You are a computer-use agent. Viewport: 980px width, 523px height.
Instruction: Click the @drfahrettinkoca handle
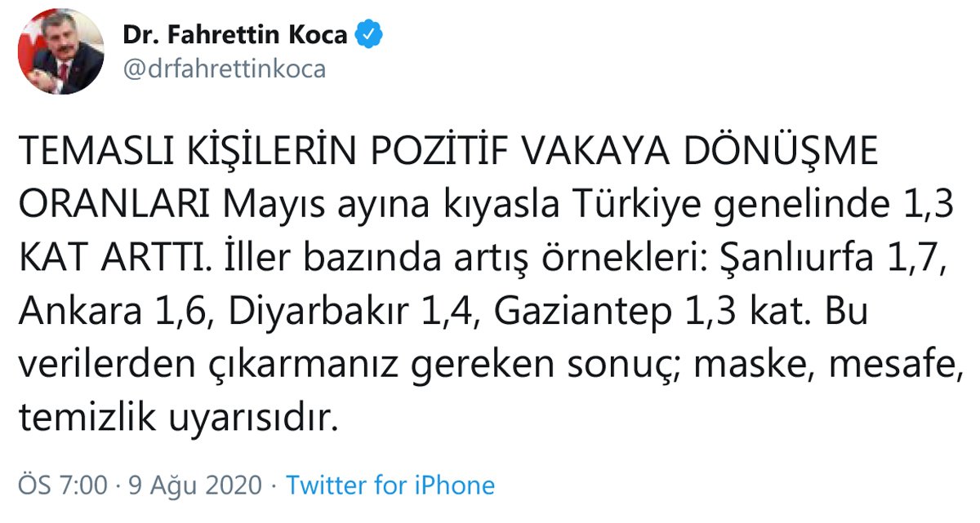click(x=224, y=69)
